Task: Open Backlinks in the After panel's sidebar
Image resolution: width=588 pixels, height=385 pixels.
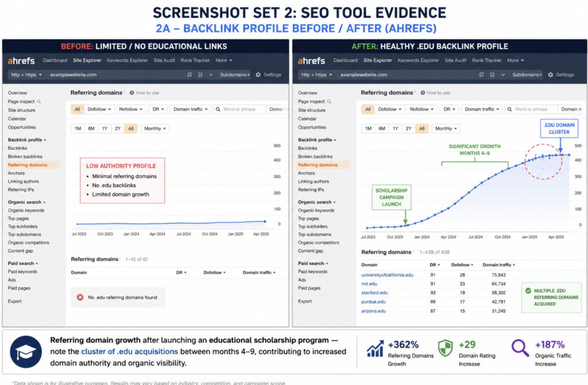Action: pyautogui.click(x=308, y=148)
